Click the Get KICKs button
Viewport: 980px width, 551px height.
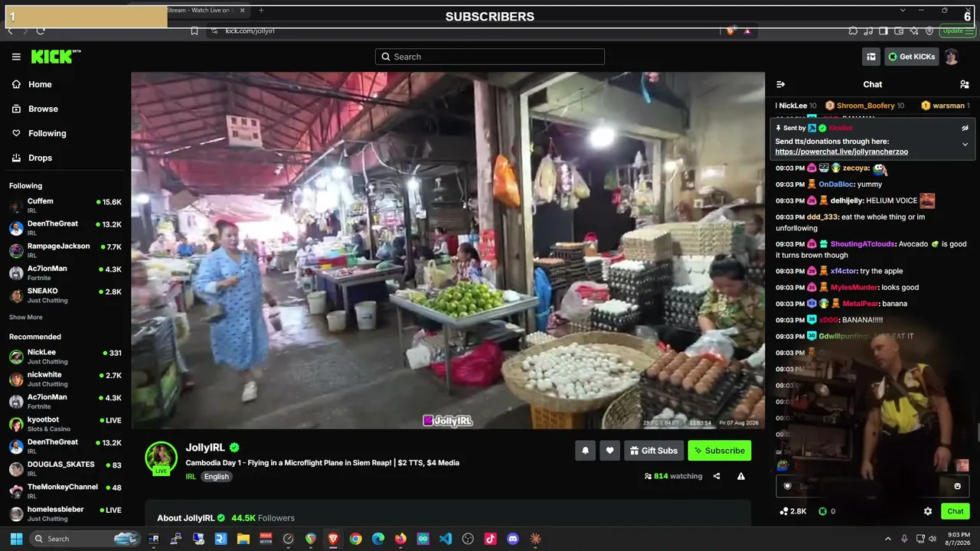pyautogui.click(x=911, y=57)
